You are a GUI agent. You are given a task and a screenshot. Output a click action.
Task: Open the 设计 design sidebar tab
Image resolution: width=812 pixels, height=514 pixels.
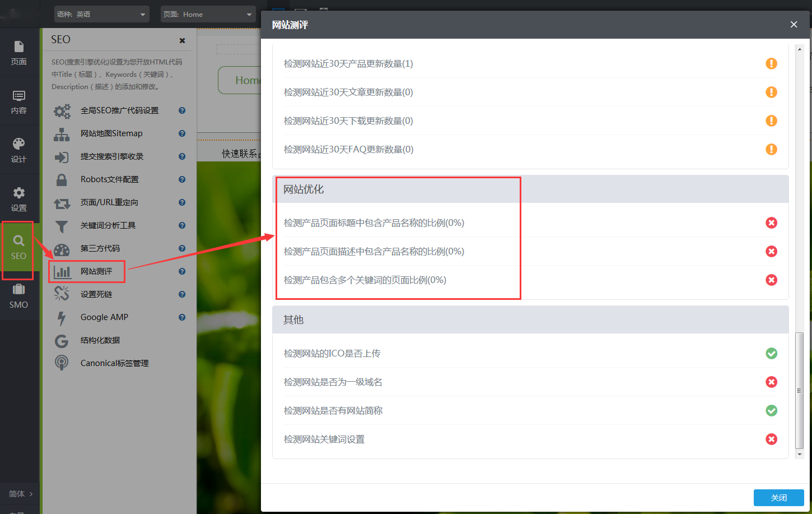(18, 150)
